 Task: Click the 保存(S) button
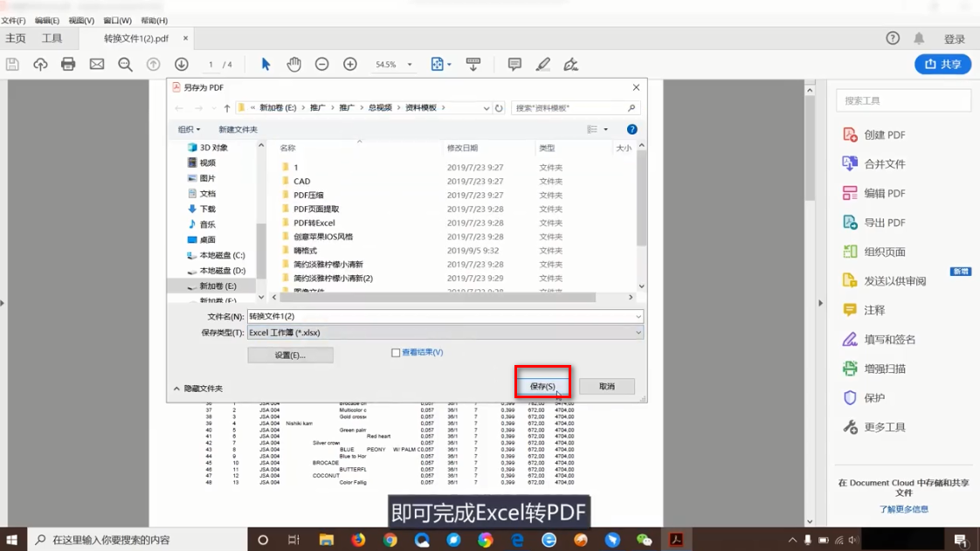point(542,387)
